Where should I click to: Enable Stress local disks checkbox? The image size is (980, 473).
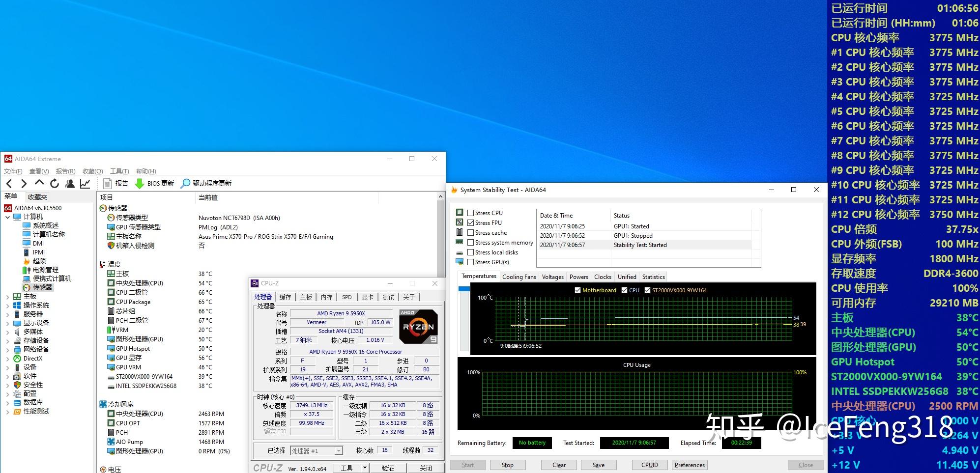(471, 252)
